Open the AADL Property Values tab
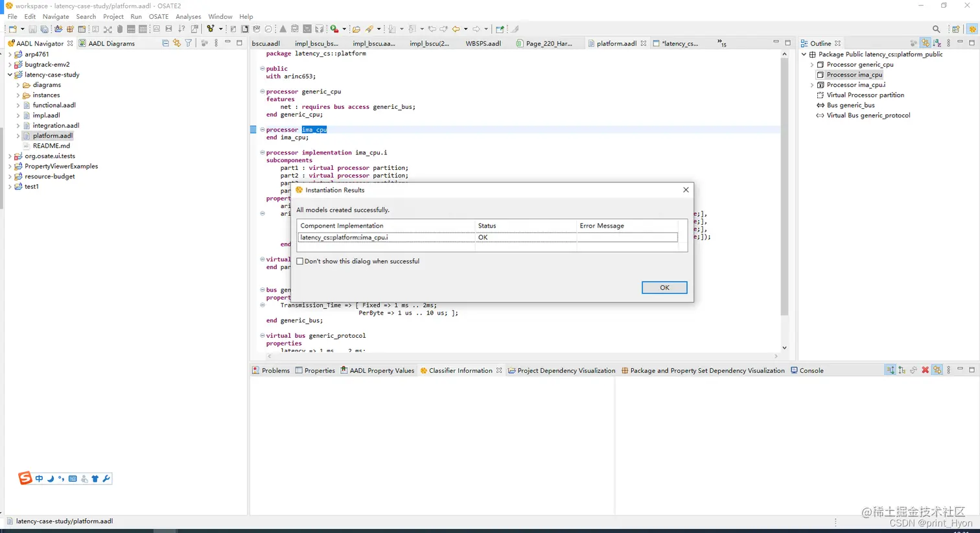 pos(377,370)
